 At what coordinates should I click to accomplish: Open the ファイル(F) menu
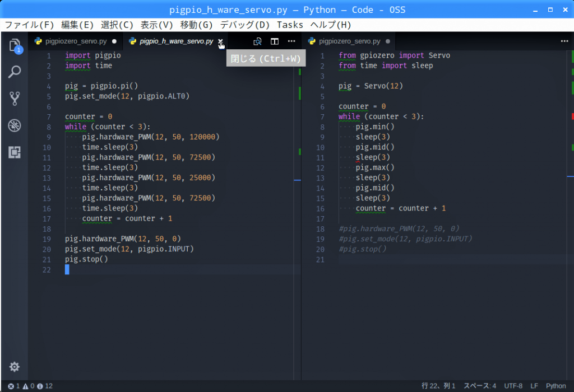(29, 25)
